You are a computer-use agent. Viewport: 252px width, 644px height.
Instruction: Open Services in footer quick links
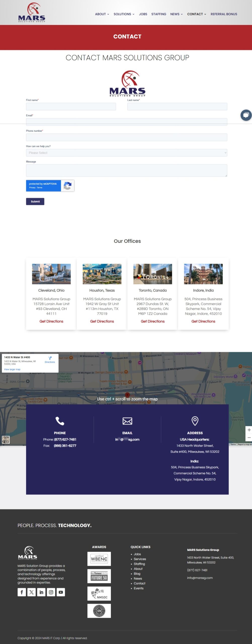(140, 559)
